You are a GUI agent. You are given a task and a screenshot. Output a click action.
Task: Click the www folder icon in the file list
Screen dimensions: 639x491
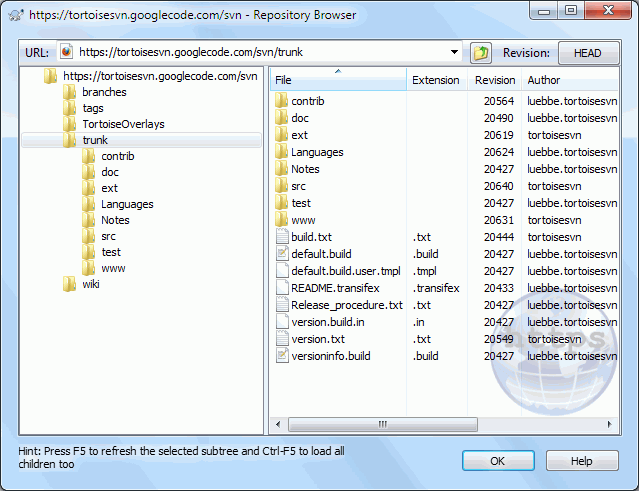pyautogui.click(x=282, y=220)
